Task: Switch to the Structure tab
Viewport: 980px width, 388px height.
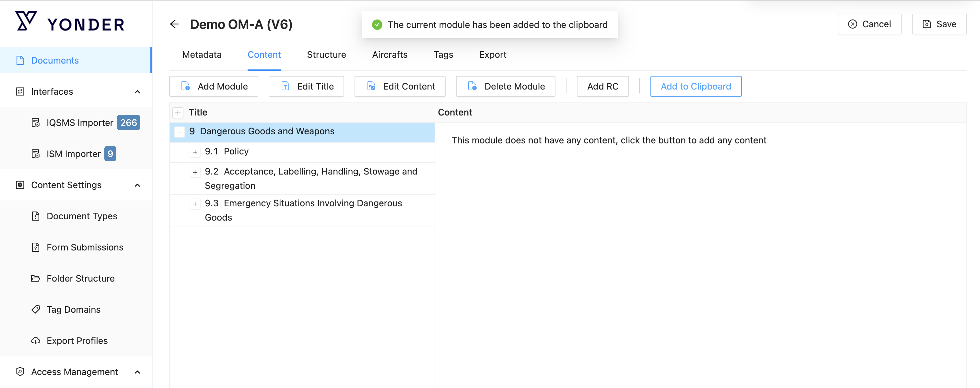Action: (x=326, y=55)
